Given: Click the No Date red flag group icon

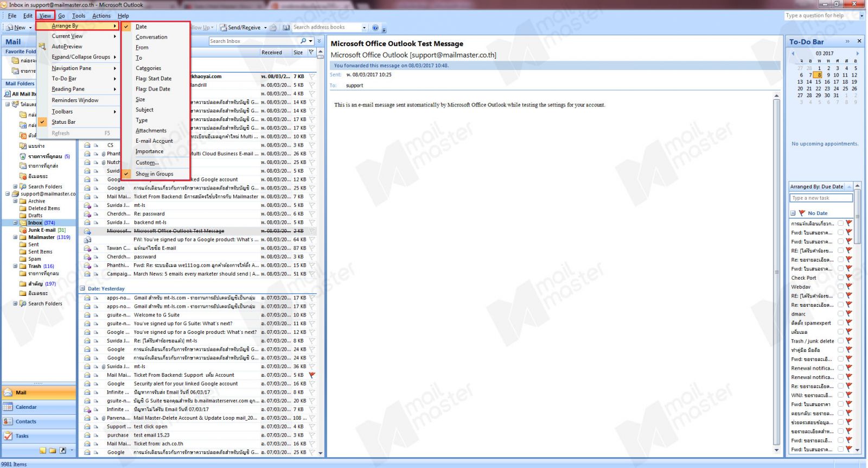Looking at the screenshot, I should 802,213.
